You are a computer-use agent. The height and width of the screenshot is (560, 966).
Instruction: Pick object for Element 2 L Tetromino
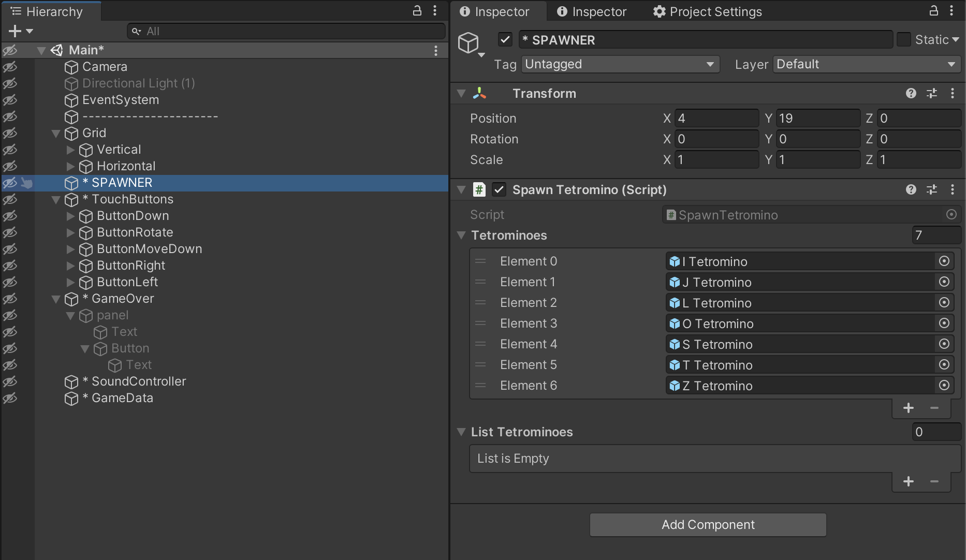click(944, 302)
